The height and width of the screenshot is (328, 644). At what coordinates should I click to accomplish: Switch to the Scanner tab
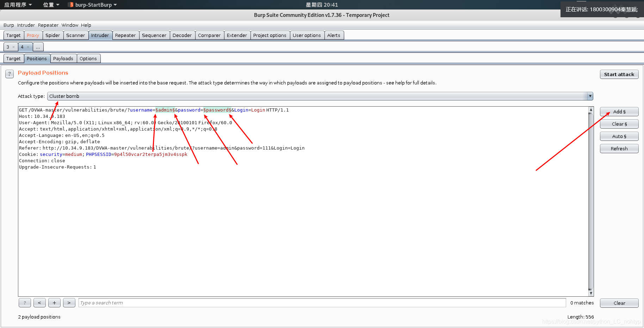coord(75,35)
